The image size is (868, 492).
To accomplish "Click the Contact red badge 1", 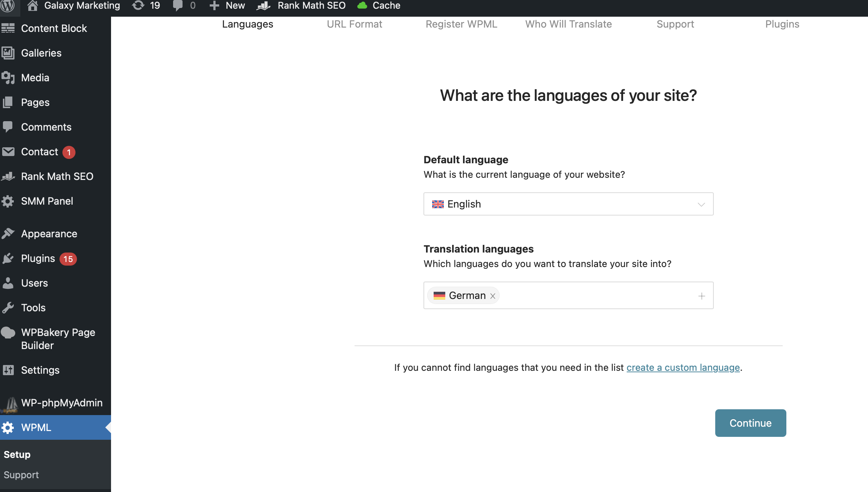I will coord(69,152).
